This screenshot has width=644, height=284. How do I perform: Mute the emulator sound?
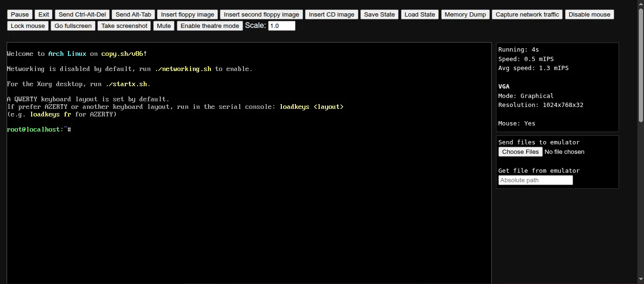click(x=164, y=26)
